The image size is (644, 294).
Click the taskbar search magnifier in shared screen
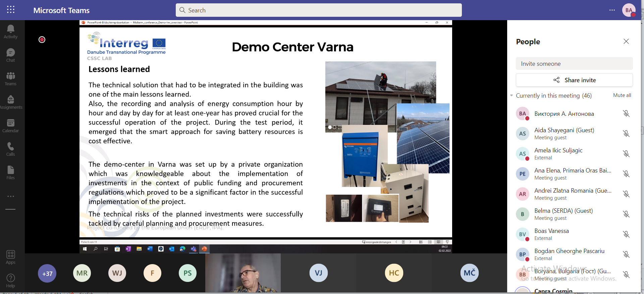(96, 249)
